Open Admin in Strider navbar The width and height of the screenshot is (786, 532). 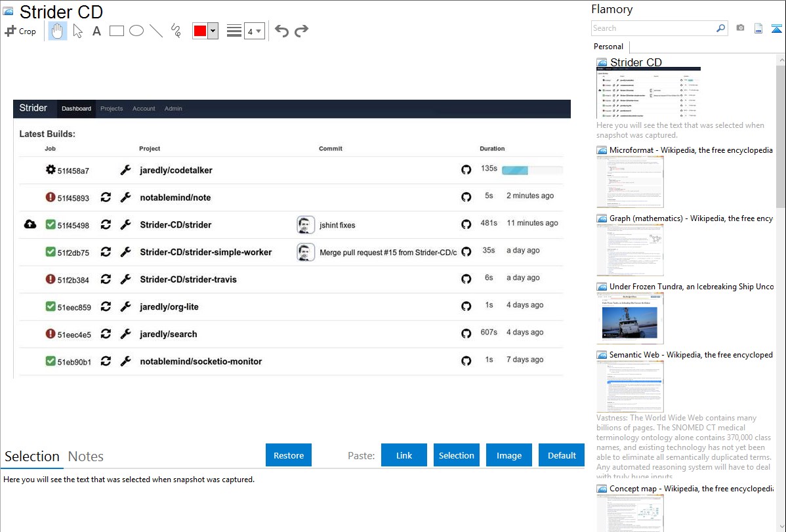click(173, 109)
